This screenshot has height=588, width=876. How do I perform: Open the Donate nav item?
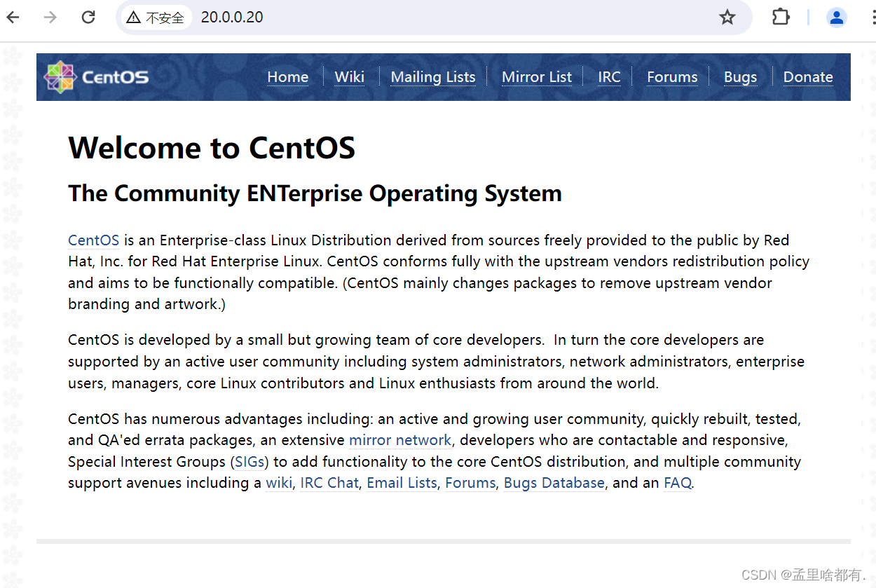(808, 77)
